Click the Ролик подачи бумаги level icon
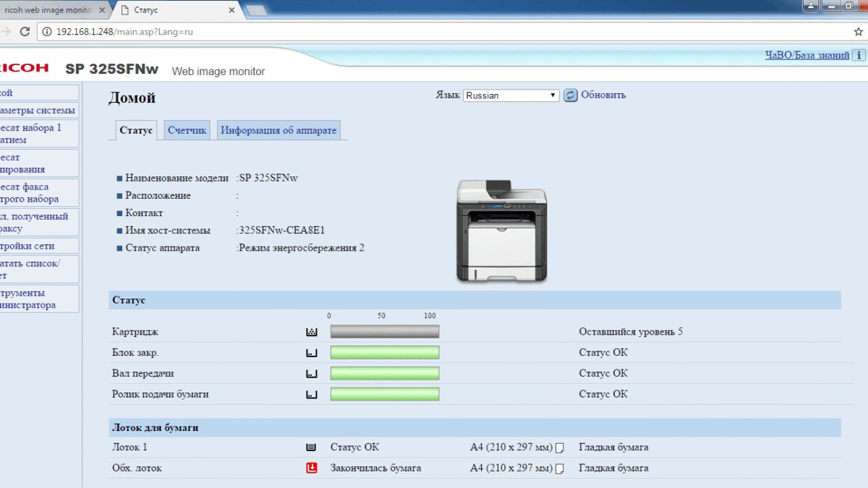Viewport: 868px width, 488px height. (312, 395)
